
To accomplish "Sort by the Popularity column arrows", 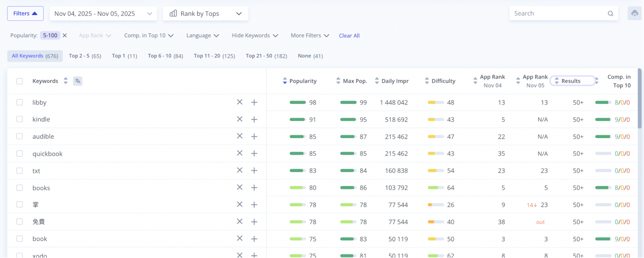I will (285, 81).
